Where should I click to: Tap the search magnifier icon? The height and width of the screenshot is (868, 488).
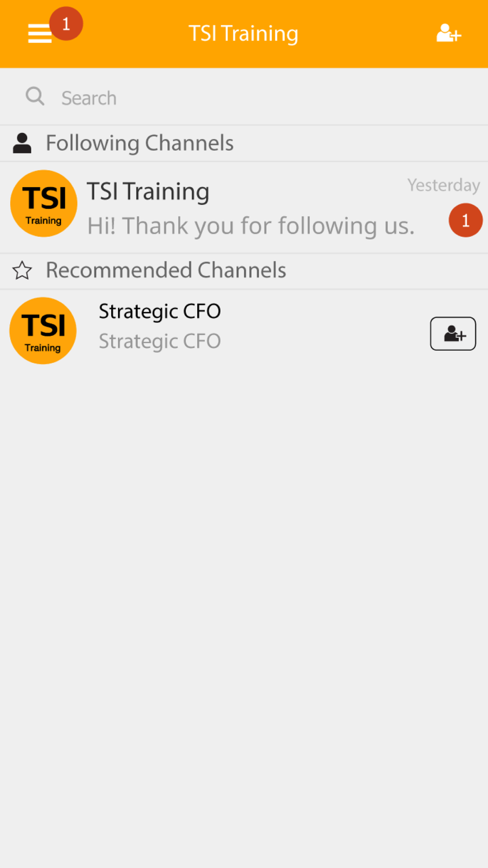pyautogui.click(x=35, y=96)
